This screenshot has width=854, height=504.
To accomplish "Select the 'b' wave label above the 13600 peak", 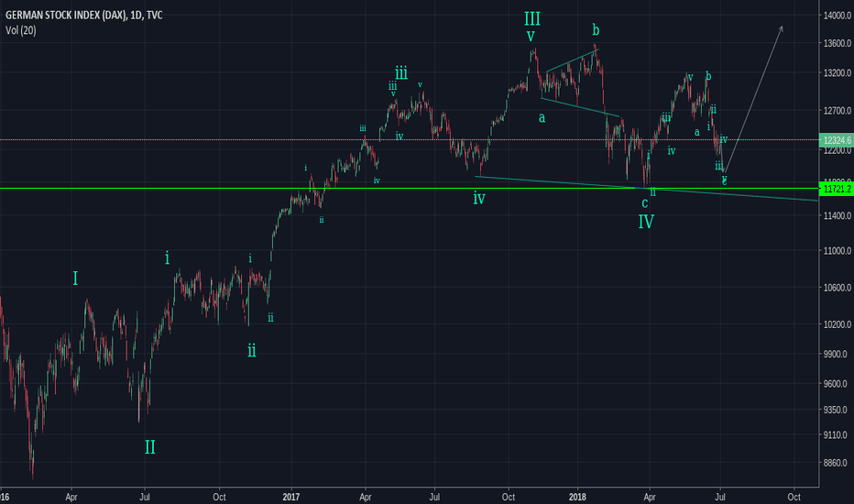I will [x=596, y=29].
